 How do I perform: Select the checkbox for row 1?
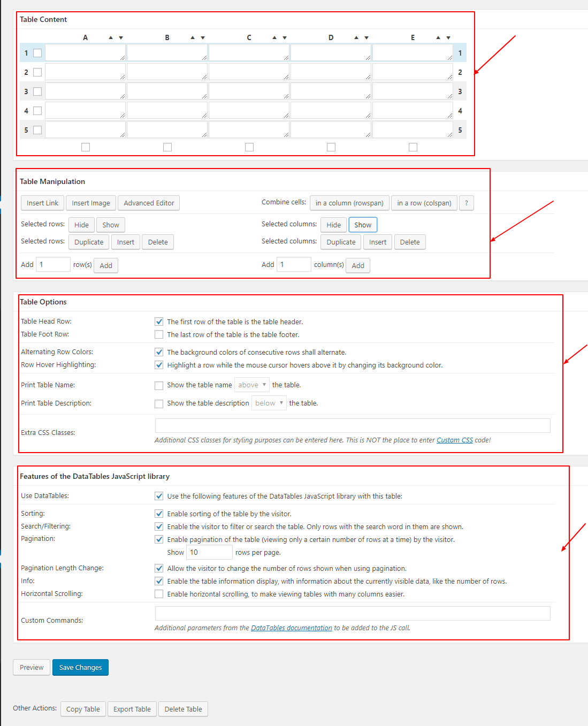tap(37, 52)
